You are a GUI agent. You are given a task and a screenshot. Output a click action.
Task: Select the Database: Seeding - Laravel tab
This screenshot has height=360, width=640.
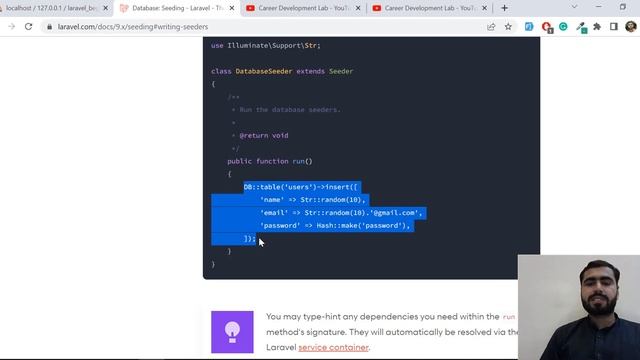point(177,8)
